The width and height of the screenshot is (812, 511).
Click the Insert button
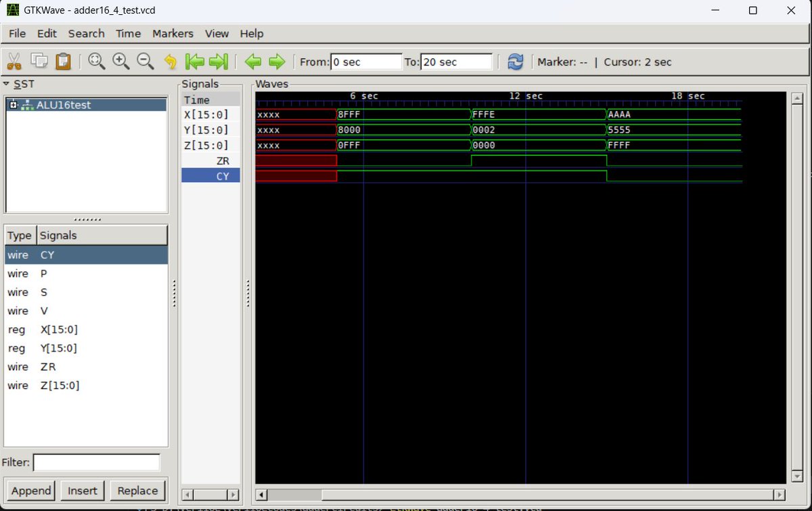click(83, 491)
